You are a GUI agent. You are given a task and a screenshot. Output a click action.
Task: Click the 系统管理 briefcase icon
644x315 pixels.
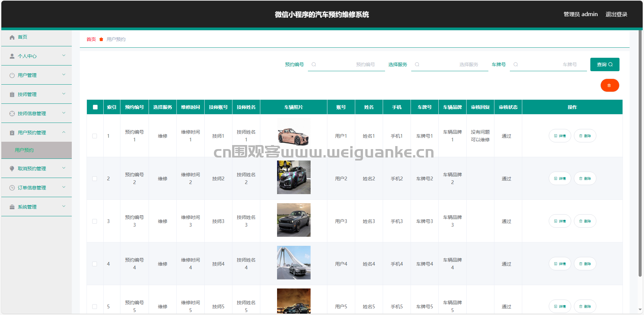12,207
